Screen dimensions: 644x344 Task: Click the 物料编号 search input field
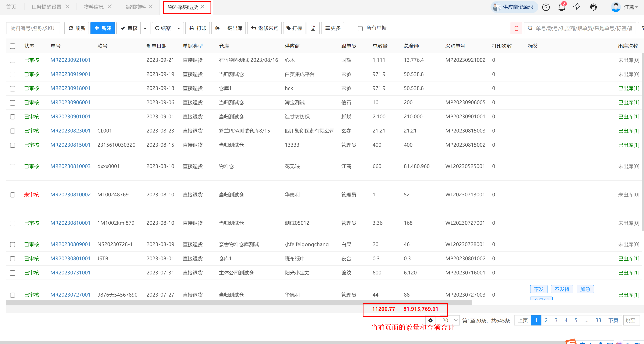click(33, 28)
